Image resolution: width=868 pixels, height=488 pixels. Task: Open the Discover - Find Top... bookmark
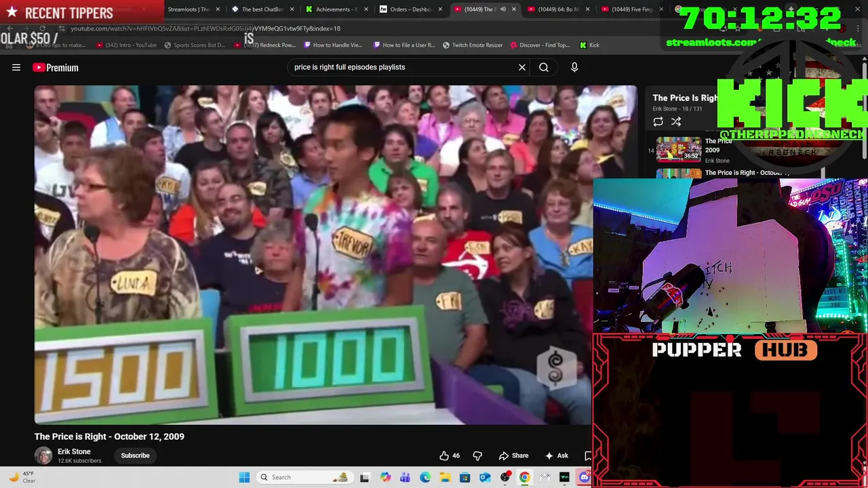[540, 45]
